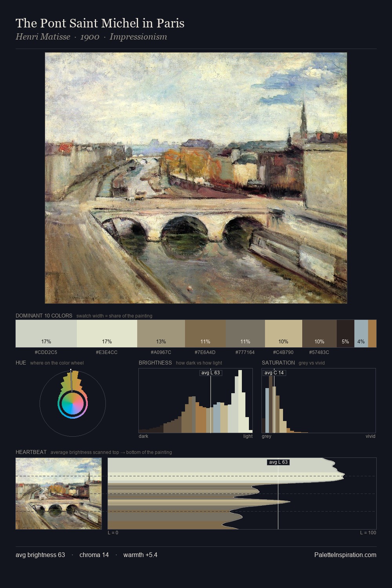This screenshot has height=588, width=392.
Task: Click the 'light' axis label under brightness
Action: tap(248, 436)
